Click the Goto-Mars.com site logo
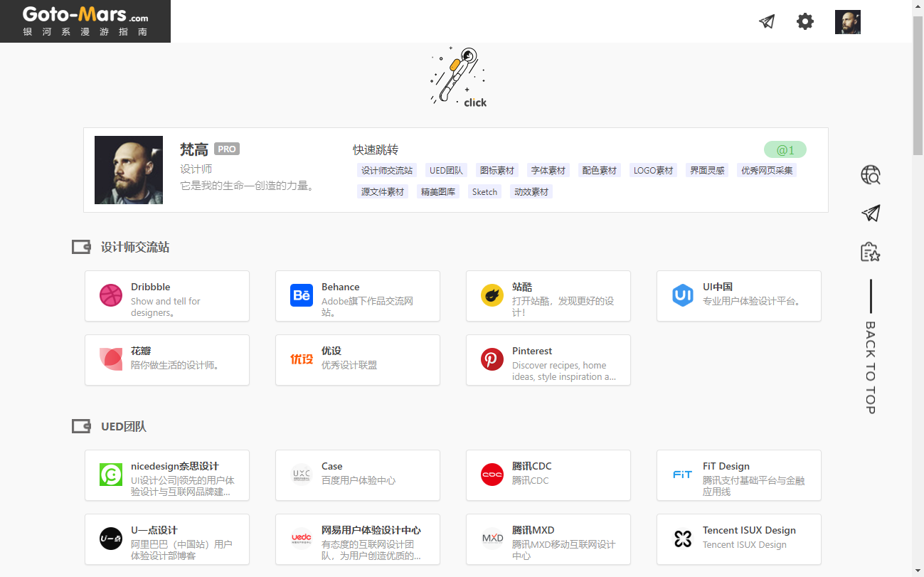The width and height of the screenshot is (924, 577). point(85,21)
